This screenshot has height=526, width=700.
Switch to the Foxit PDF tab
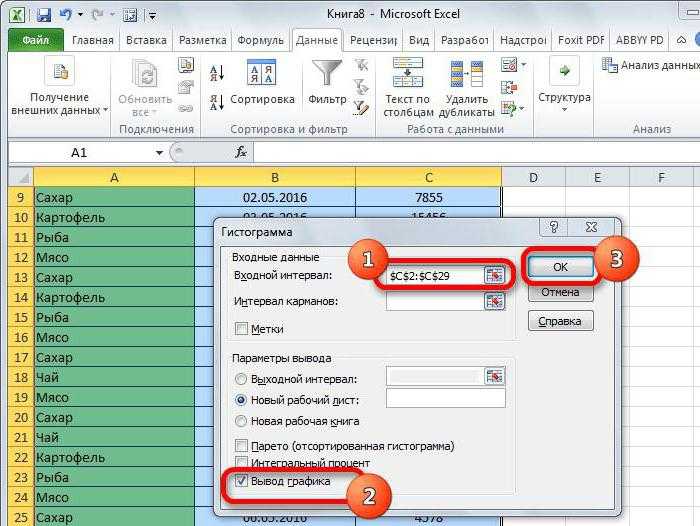click(x=581, y=40)
